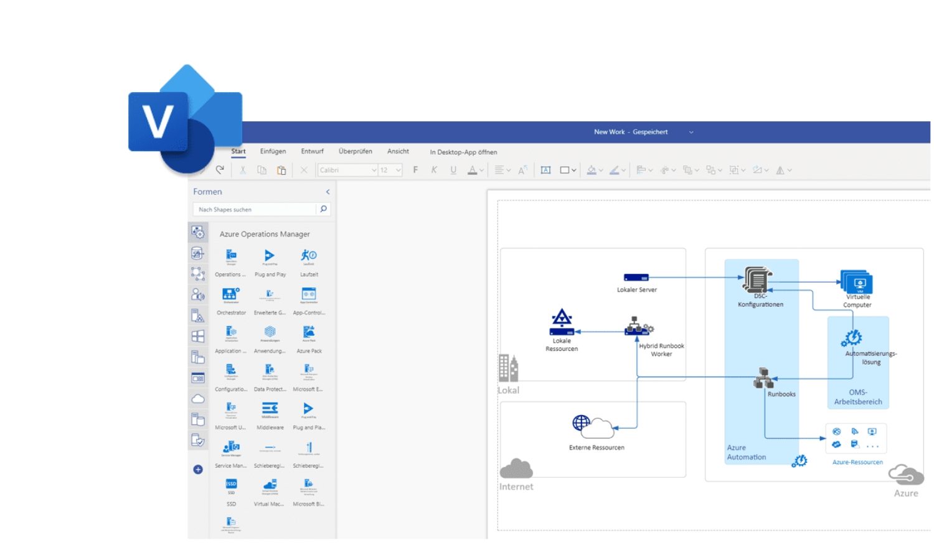Image resolution: width=934 pixels, height=560 pixels.
Task: Toggle bold formatting (F button)
Action: point(415,170)
